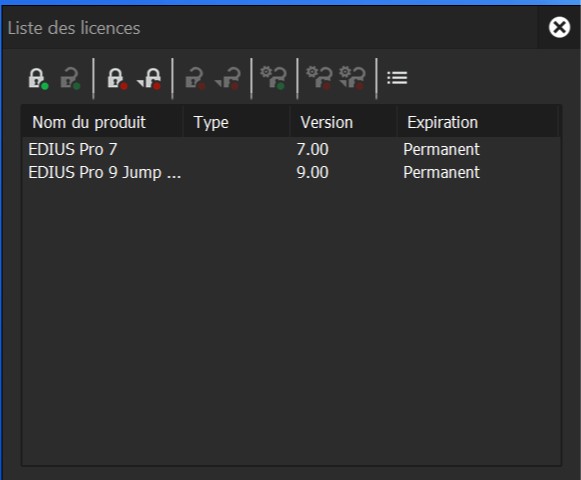The width and height of the screenshot is (581, 480).
Task: Click the 9.00 version value
Action: (x=312, y=172)
